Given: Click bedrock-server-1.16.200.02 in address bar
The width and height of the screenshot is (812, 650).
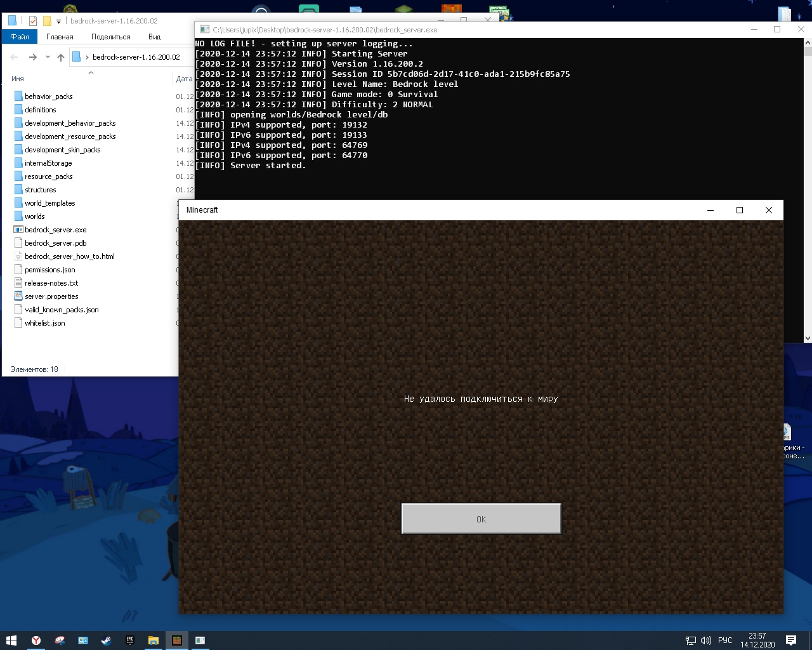Looking at the screenshot, I should click(x=136, y=57).
